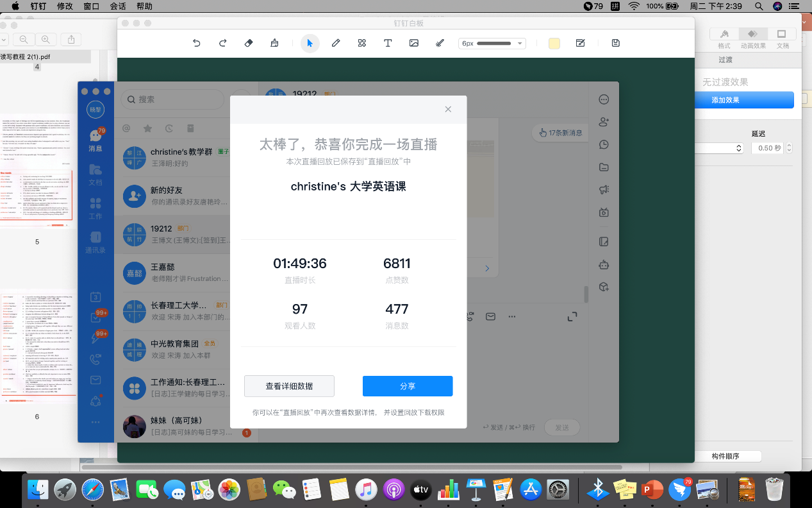Open the 窗口 menu in the menu bar
The width and height of the screenshot is (812, 508).
point(91,6)
